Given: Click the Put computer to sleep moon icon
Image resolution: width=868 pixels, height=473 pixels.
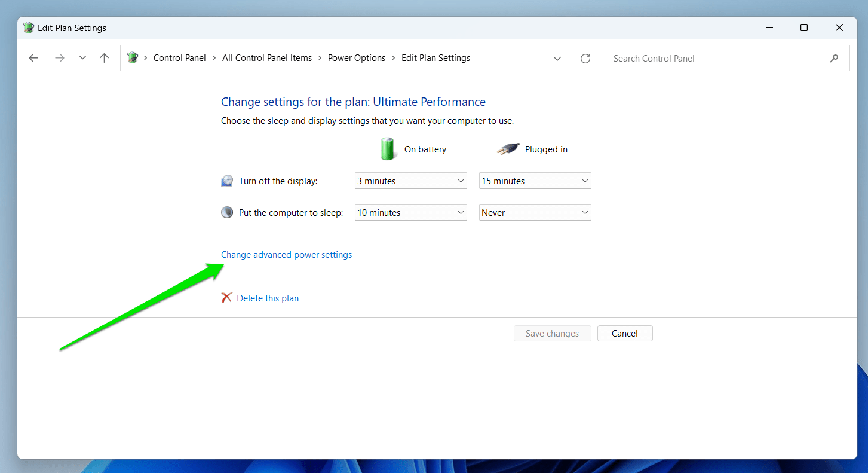Looking at the screenshot, I should point(227,212).
